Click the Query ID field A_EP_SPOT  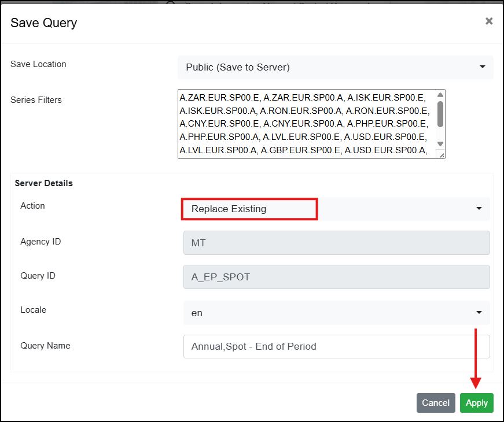[x=336, y=277]
